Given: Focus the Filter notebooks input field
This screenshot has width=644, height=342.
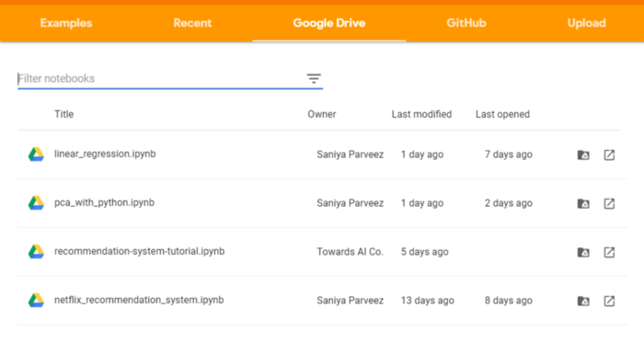Looking at the screenshot, I should (x=160, y=78).
